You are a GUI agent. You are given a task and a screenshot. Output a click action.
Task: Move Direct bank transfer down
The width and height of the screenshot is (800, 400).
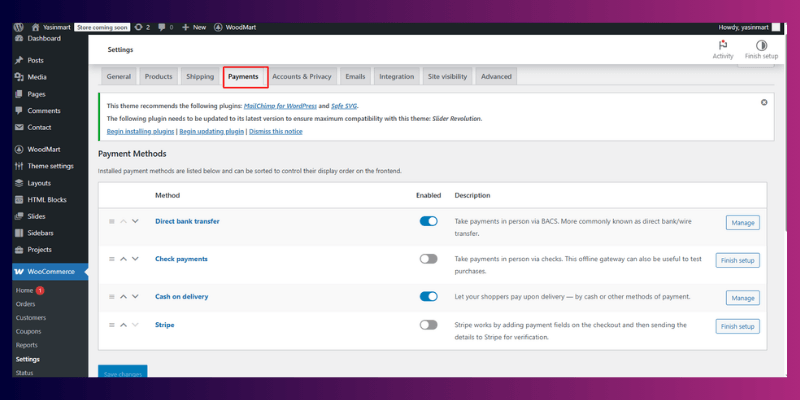point(135,221)
